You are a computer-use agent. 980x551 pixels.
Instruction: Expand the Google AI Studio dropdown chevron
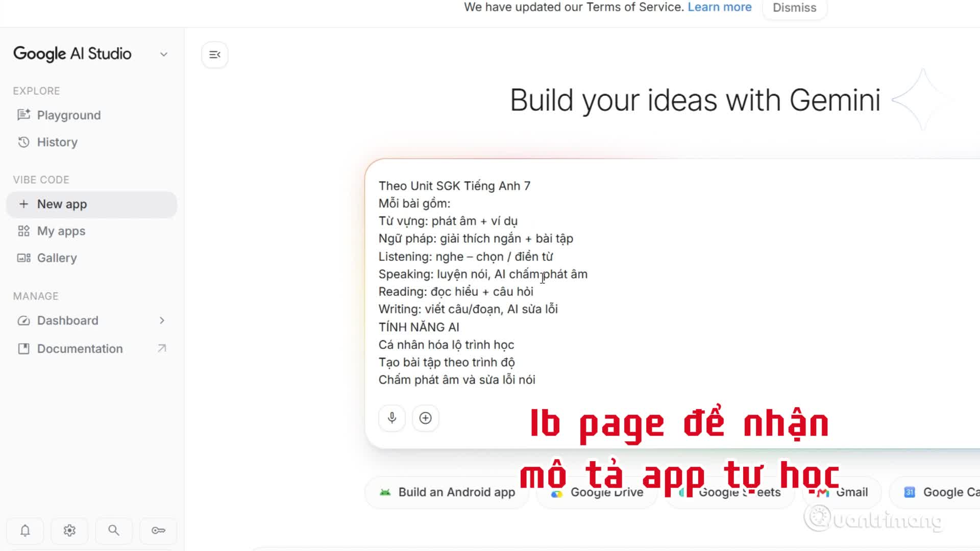pyautogui.click(x=163, y=54)
